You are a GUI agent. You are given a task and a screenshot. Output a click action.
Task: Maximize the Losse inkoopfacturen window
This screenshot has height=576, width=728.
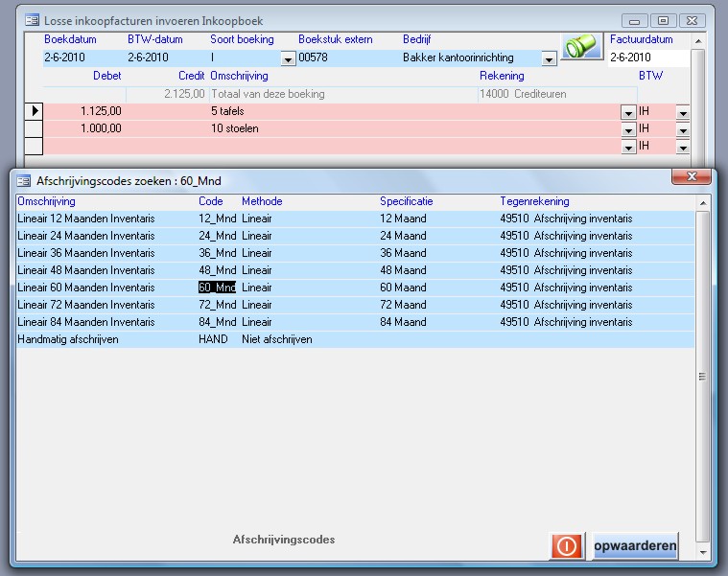point(663,21)
